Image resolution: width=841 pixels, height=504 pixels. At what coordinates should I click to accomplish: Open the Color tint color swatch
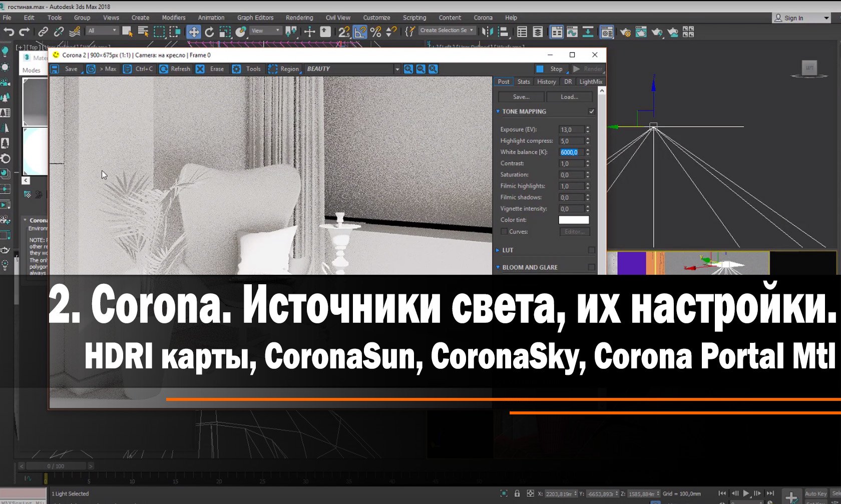click(574, 219)
